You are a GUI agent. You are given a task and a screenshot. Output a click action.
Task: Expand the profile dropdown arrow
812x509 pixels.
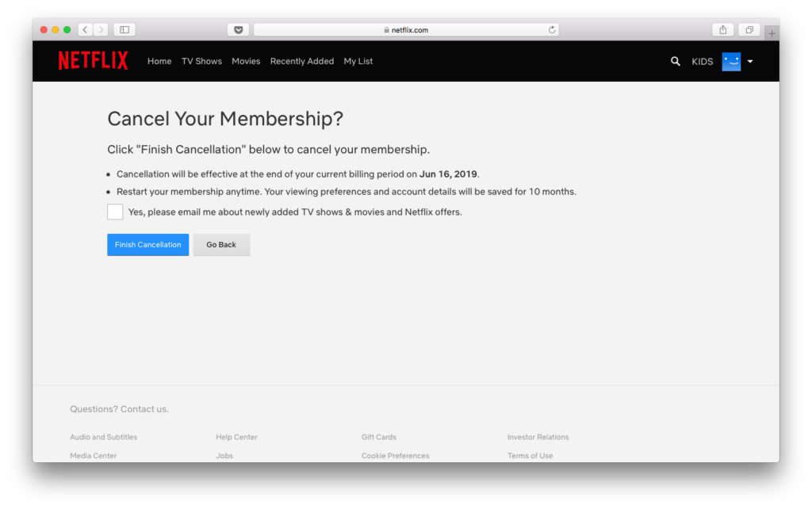click(x=750, y=61)
